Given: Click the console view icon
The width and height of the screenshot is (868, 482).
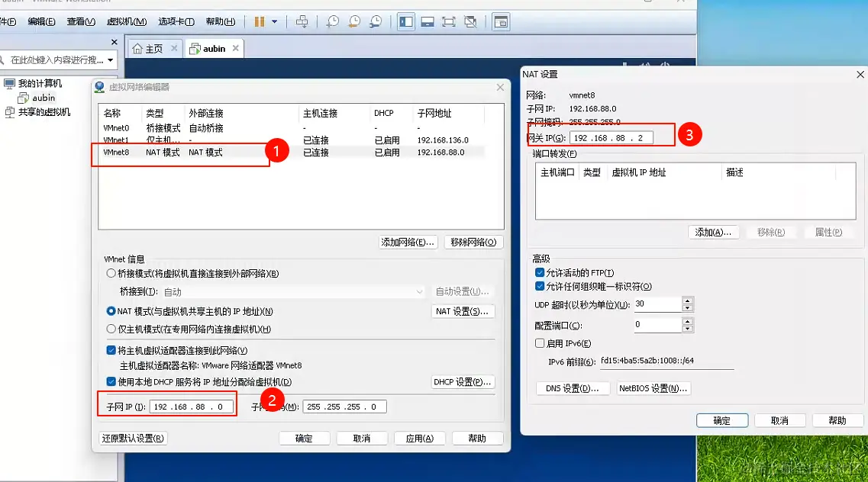Looking at the screenshot, I should click(501, 21).
